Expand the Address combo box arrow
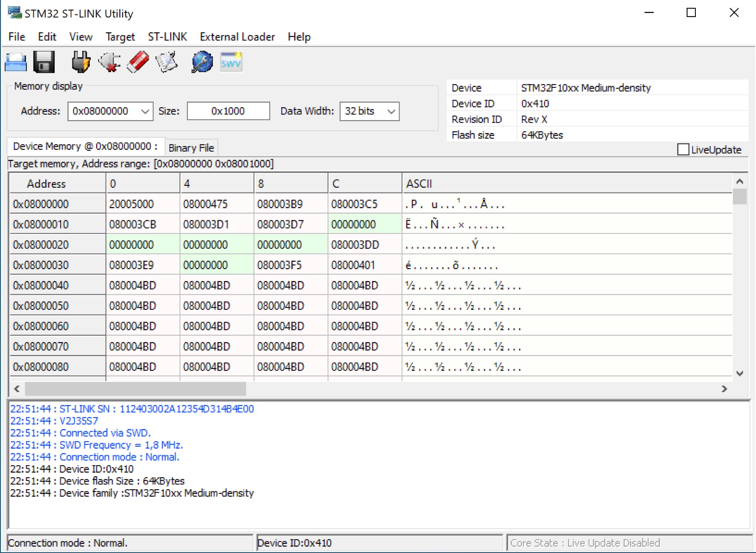 tap(145, 111)
